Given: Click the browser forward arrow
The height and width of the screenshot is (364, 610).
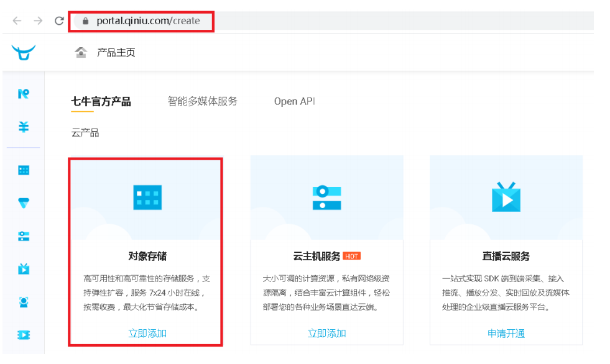Looking at the screenshot, I should coord(38,20).
